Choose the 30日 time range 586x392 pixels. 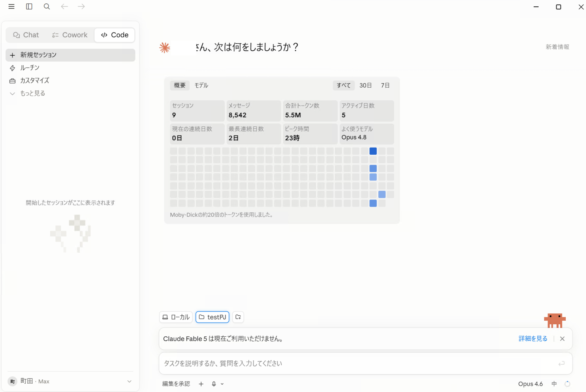tap(365, 85)
